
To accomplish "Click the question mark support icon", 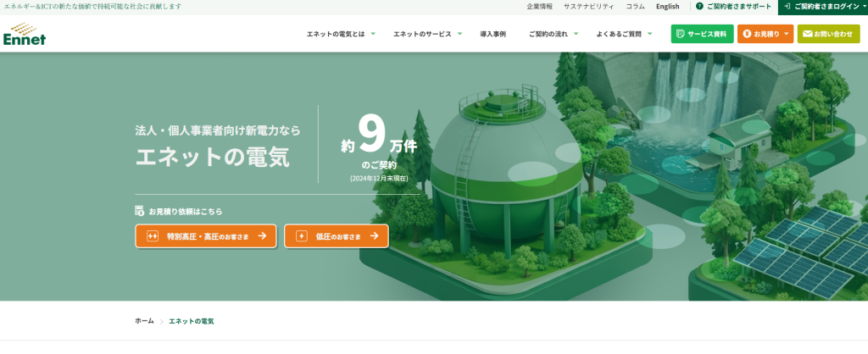I will (699, 6).
